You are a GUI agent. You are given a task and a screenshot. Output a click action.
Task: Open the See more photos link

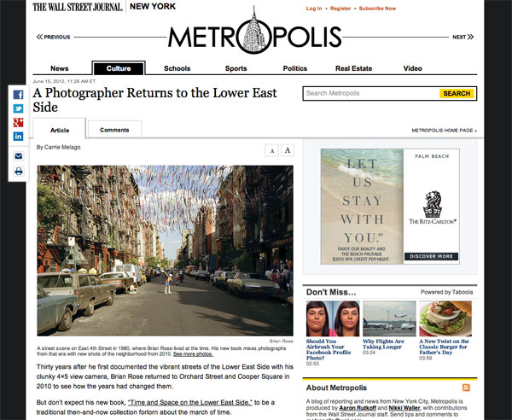coord(193,354)
